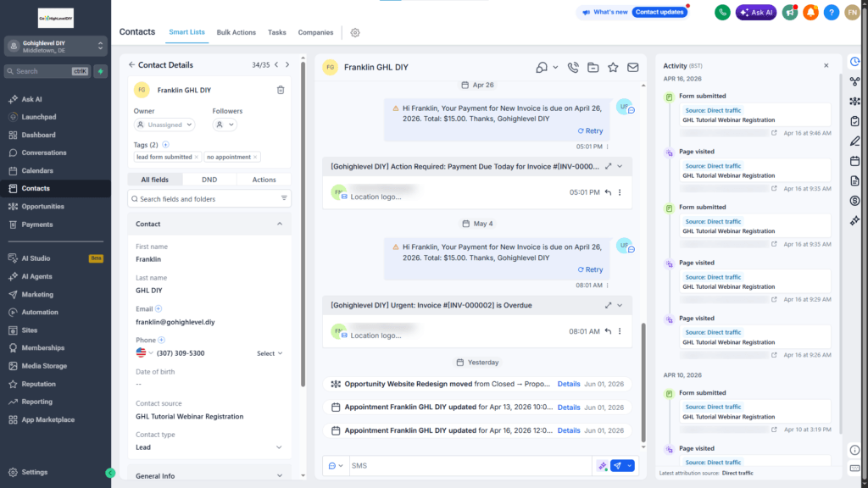Send the SMS message
868x488 pixels.
pos(617,466)
